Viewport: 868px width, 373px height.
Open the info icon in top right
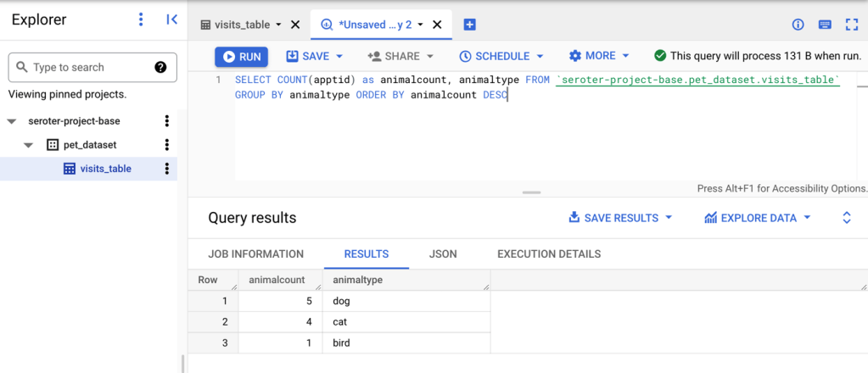coord(798,25)
